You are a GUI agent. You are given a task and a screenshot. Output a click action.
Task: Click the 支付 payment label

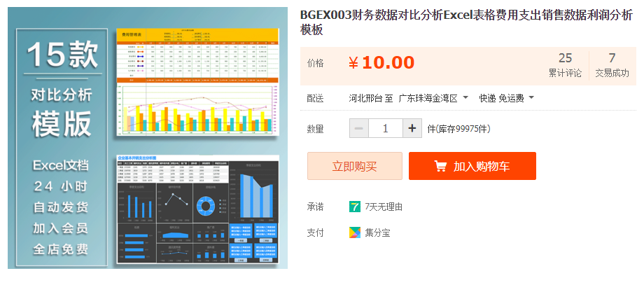316,233
